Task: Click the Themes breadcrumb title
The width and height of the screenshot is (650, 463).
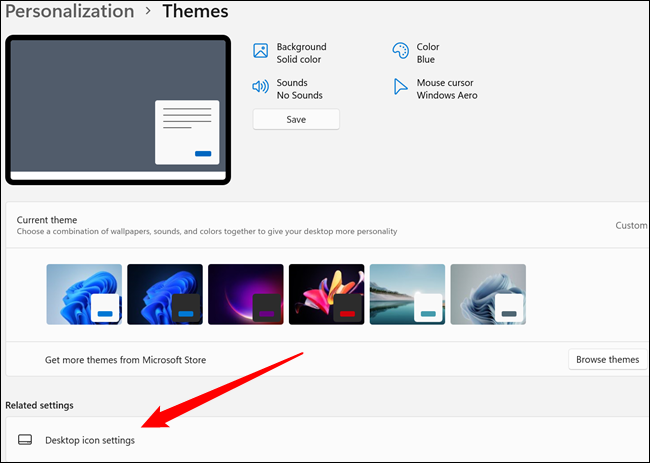Action: tap(195, 12)
